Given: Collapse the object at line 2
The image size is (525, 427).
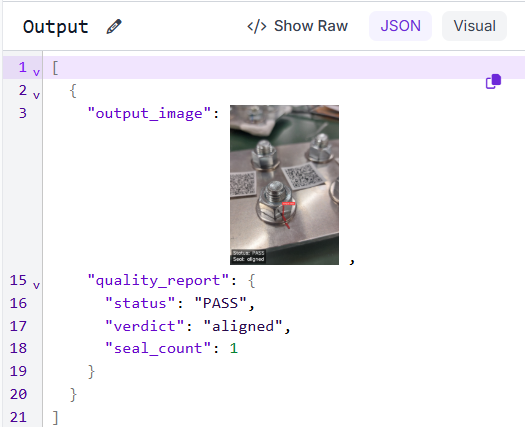Looking at the screenshot, I should click(x=36, y=95).
